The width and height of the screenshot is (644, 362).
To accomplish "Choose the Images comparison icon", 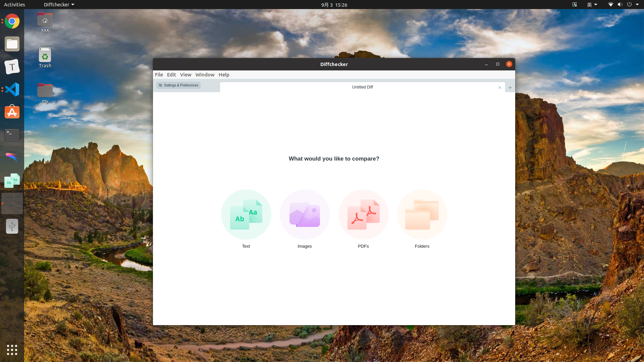I will point(305,215).
